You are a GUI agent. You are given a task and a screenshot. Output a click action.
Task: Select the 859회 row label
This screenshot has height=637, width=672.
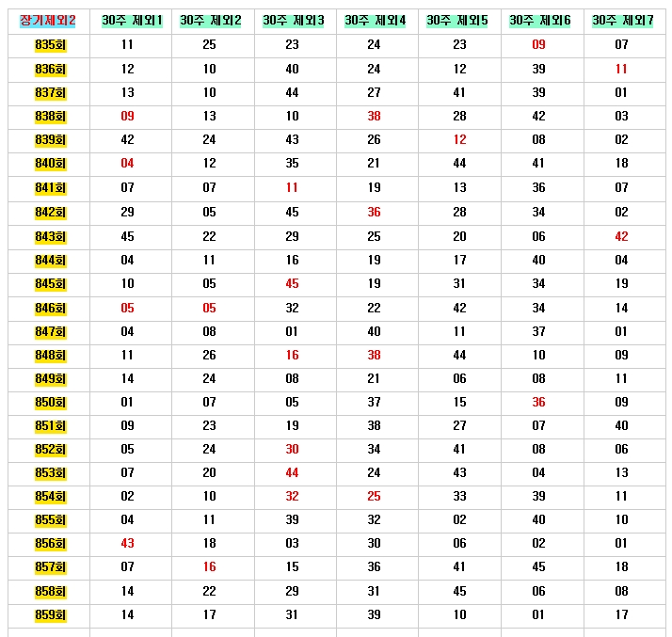50,615
